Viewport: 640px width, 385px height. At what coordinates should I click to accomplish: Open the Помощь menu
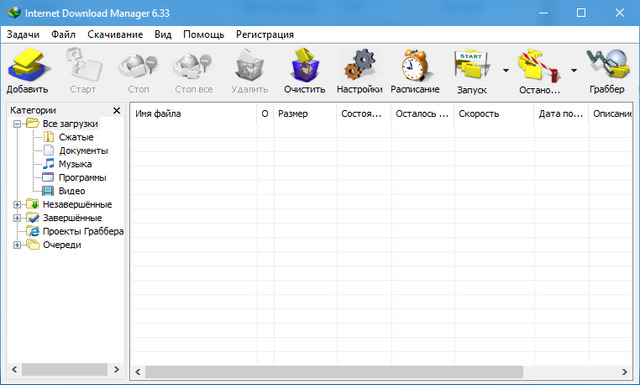coord(204,35)
